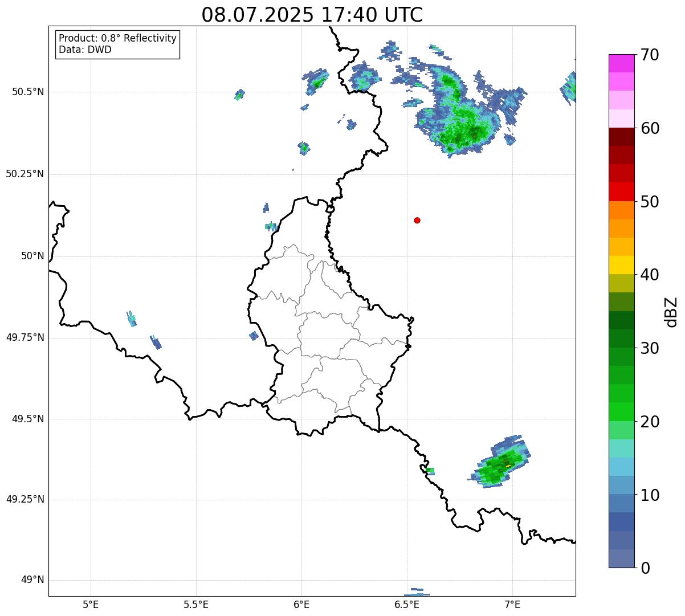This screenshot has height=616, width=685.
Task: Click the yellow colorbar swatch at 40 dBZ
Action: (x=622, y=265)
